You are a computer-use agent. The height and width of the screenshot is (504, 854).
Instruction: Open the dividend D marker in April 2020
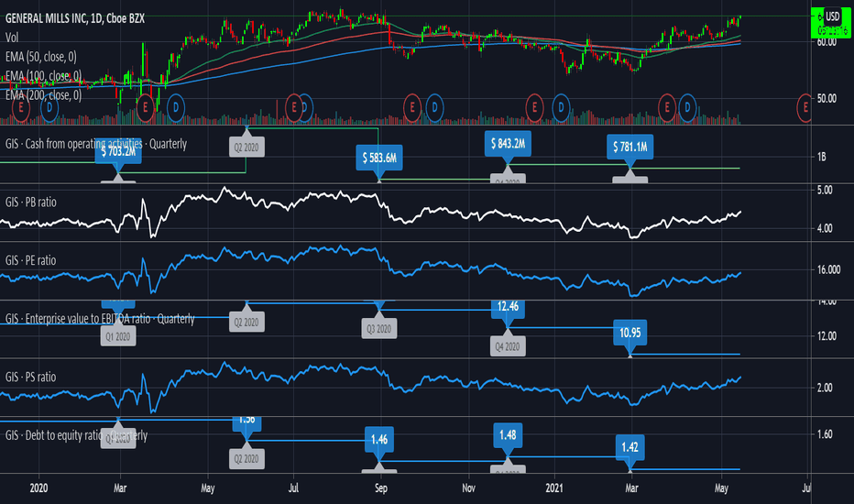click(175, 108)
